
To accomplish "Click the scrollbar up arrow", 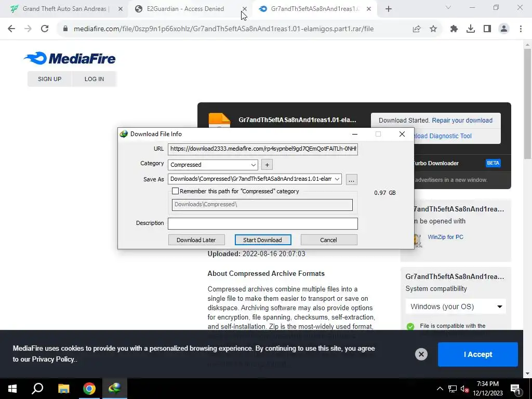I will click(527, 45).
